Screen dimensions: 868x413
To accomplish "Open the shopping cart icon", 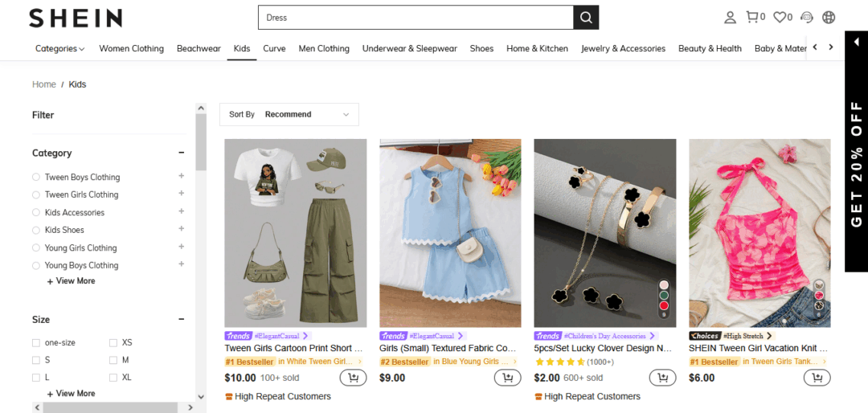I will [x=751, y=17].
